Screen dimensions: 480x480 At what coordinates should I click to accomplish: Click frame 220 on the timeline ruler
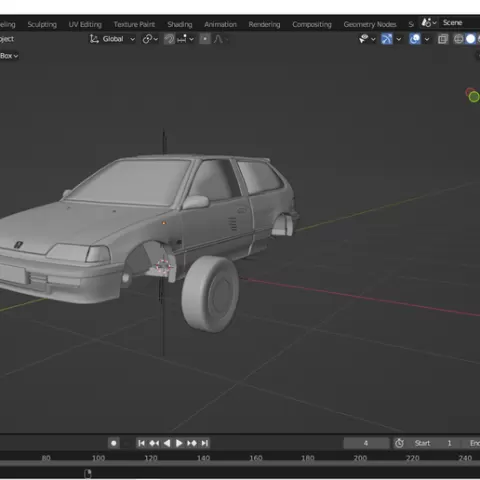click(413, 458)
